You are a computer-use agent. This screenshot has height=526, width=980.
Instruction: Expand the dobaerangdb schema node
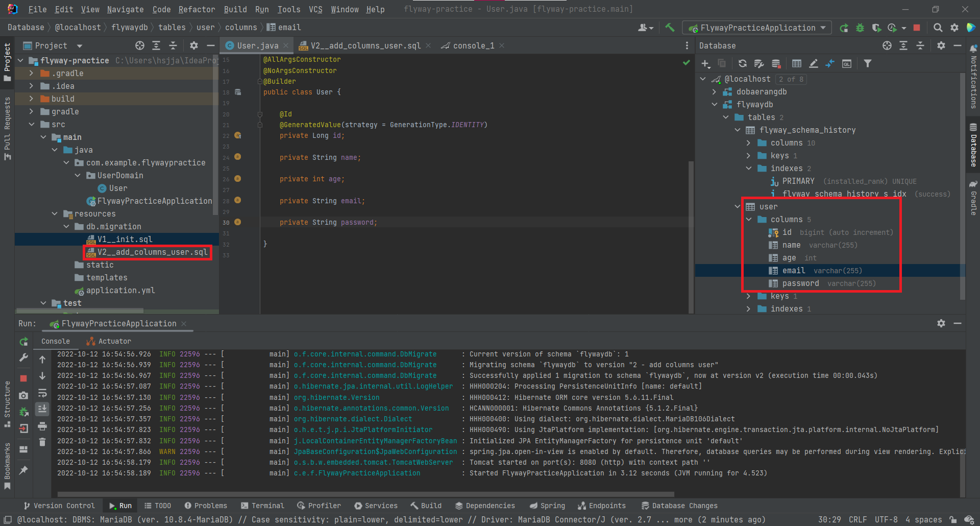coord(714,92)
